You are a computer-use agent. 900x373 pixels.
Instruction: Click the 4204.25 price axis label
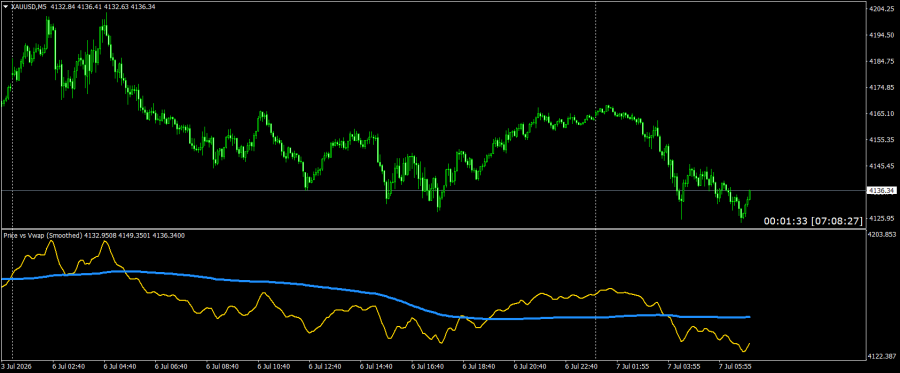(x=881, y=9)
